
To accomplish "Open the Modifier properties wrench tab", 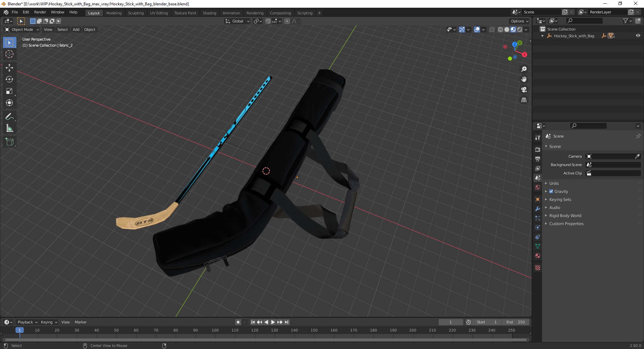I will tap(538, 209).
